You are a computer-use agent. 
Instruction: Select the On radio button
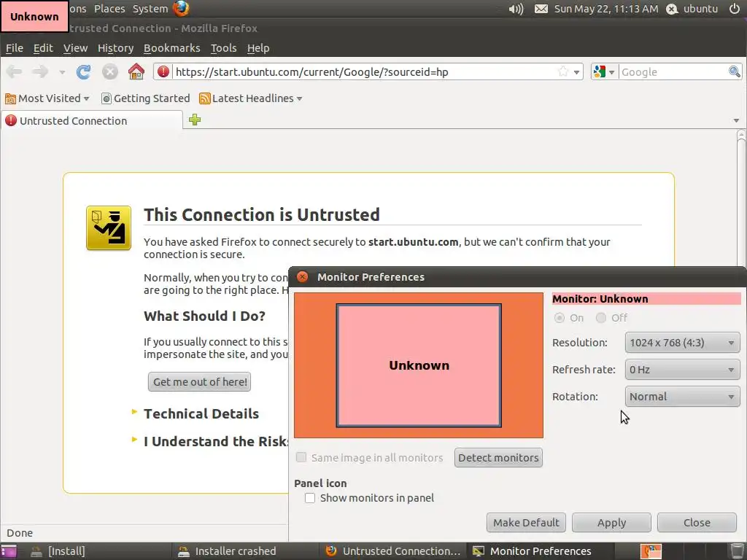coord(560,318)
